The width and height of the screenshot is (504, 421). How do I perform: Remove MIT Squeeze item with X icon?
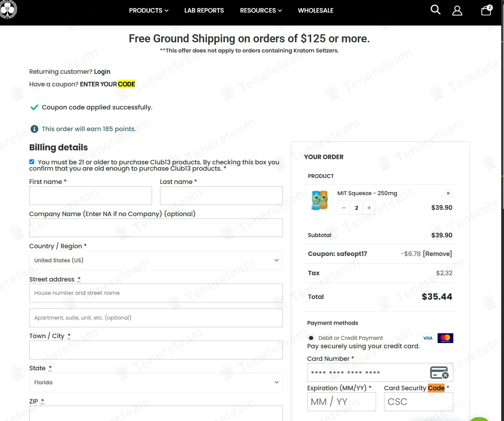coord(448,193)
